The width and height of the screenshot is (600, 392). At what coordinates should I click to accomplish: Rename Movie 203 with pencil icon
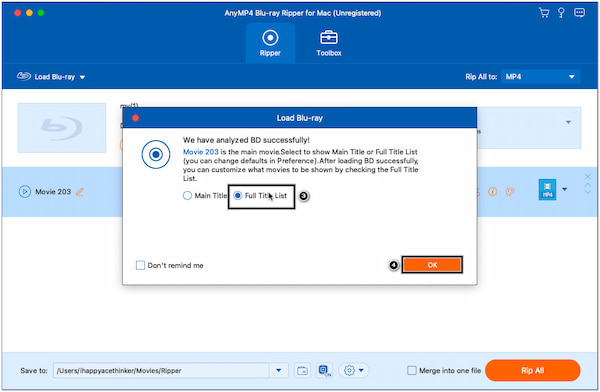tap(80, 192)
